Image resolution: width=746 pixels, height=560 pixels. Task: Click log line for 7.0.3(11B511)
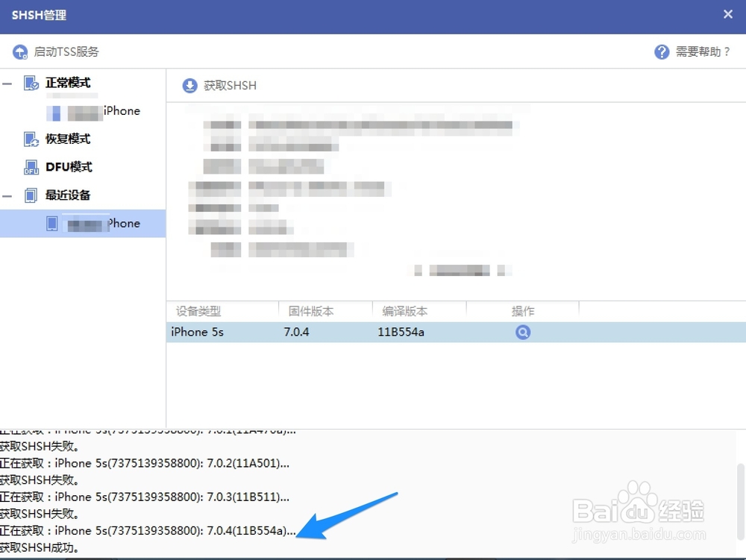(145, 497)
